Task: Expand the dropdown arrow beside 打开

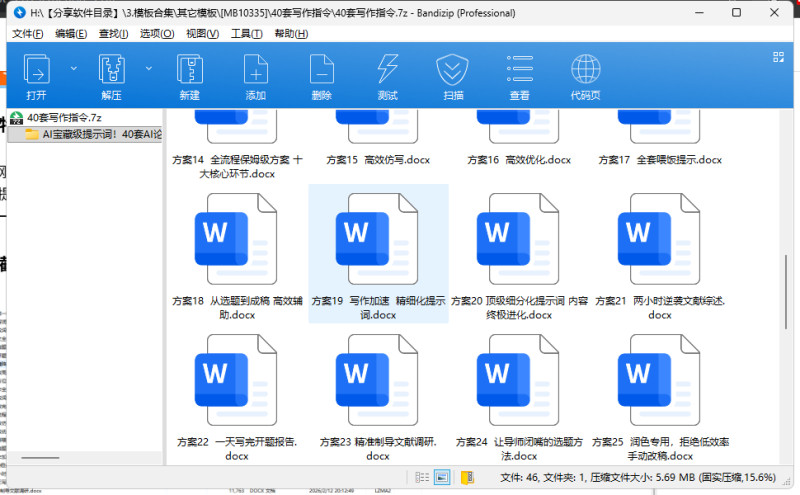Action: tap(73, 68)
